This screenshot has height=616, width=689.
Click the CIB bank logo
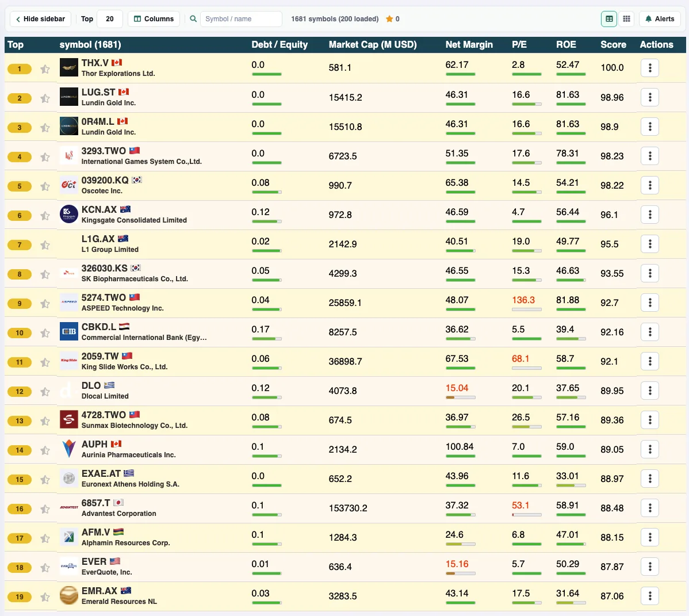pyautogui.click(x=69, y=331)
